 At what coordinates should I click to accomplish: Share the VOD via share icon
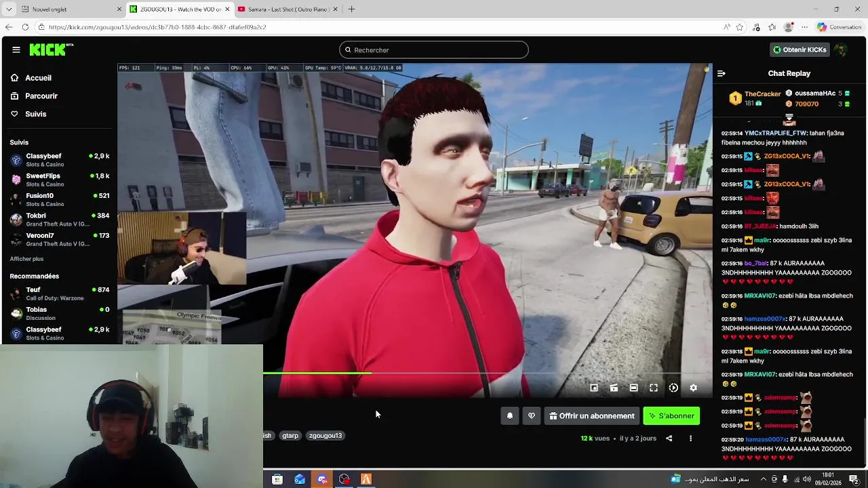click(x=669, y=439)
